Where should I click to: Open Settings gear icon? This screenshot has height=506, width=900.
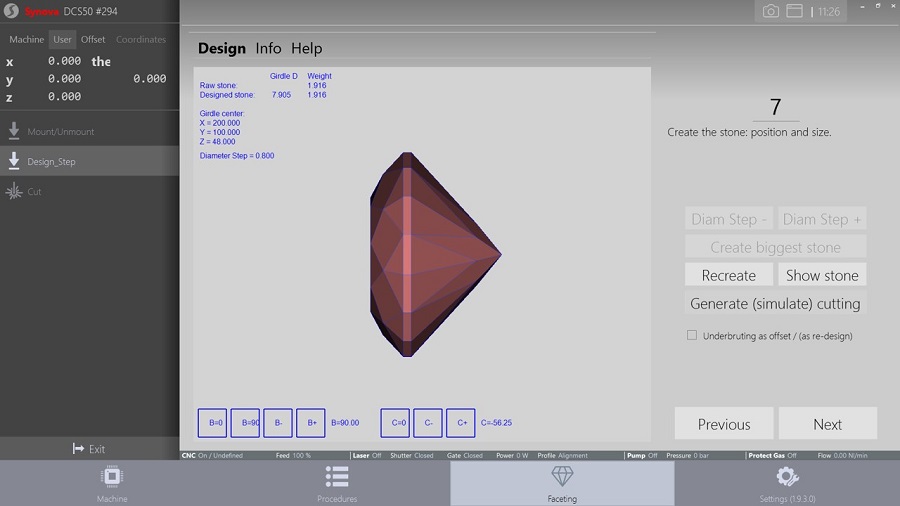coord(787,476)
